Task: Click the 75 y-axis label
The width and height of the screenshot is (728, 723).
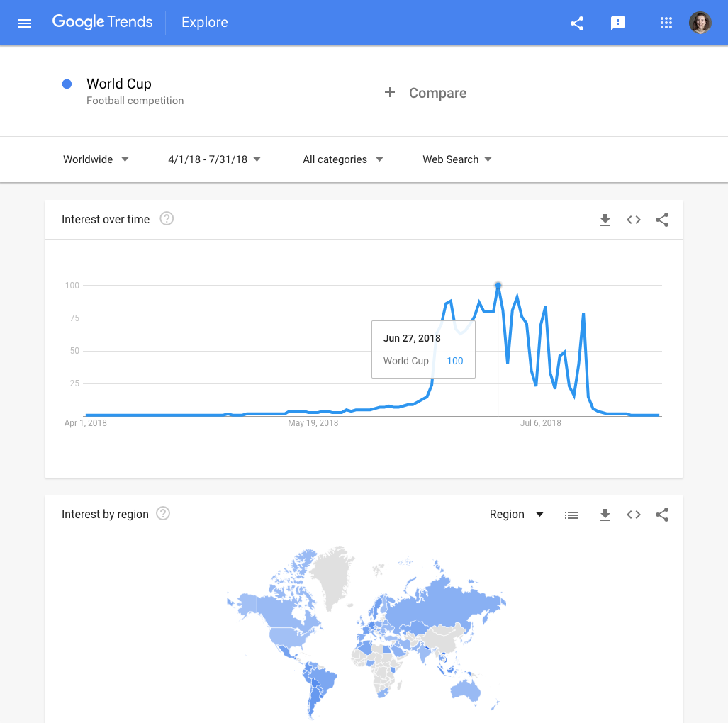Action: coord(74,318)
